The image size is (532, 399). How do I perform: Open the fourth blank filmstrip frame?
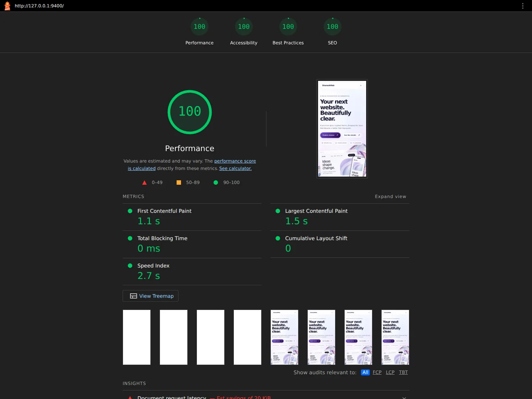tap(248, 337)
